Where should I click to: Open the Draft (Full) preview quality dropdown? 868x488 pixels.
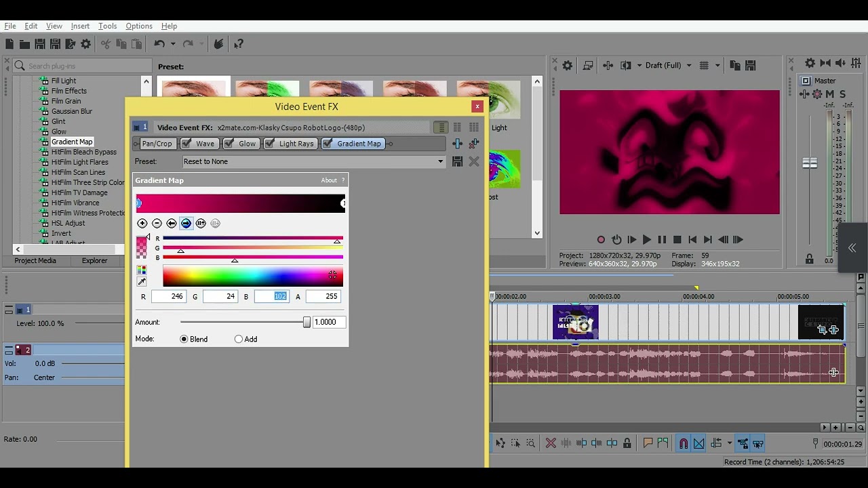tap(689, 66)
